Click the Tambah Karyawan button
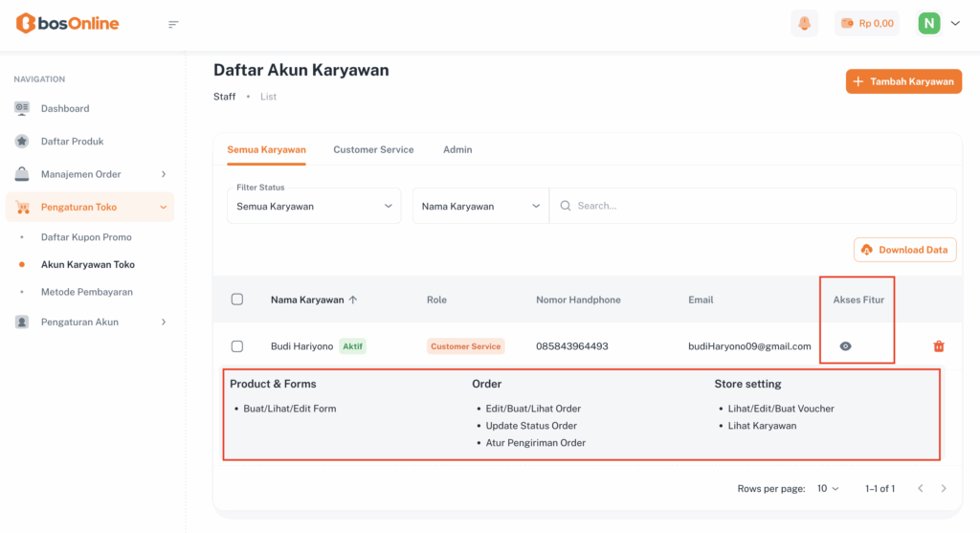This screenshot has width=980, height=533. pos(903,81)
